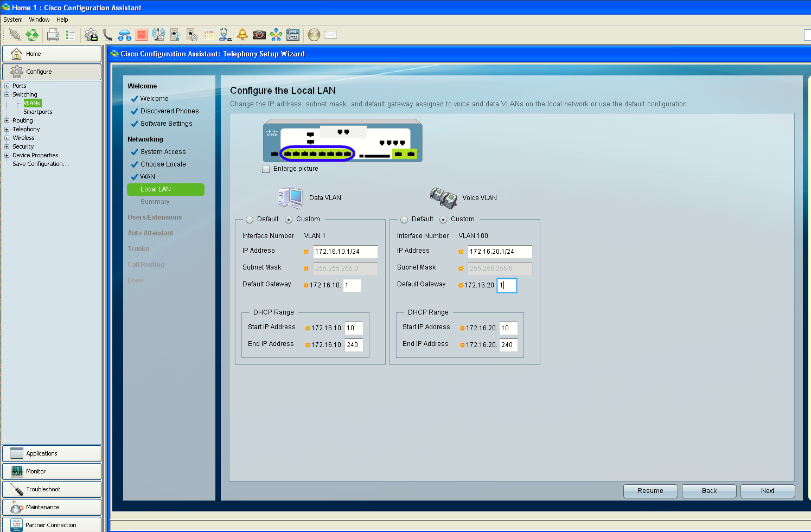The width and height of the screenshot is (811, 532).
Task: Click the connect plug icon in toolbar
Action: tap(15, 35)
